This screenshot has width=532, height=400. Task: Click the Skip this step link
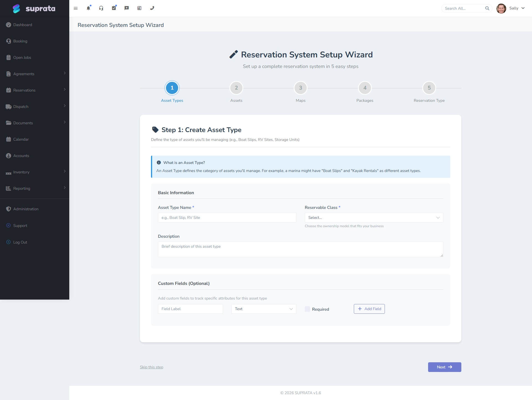tap(152, 367)
